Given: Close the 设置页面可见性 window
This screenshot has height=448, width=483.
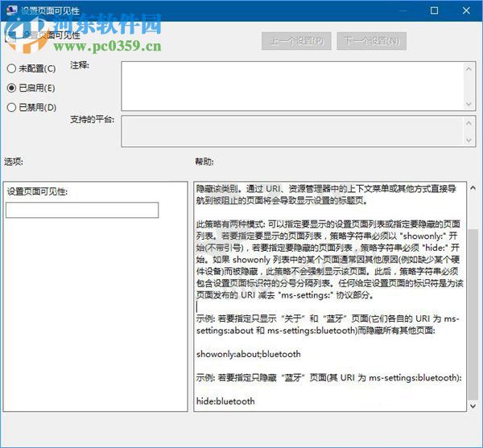Looking at the screenshot, I should pos(466,10).
